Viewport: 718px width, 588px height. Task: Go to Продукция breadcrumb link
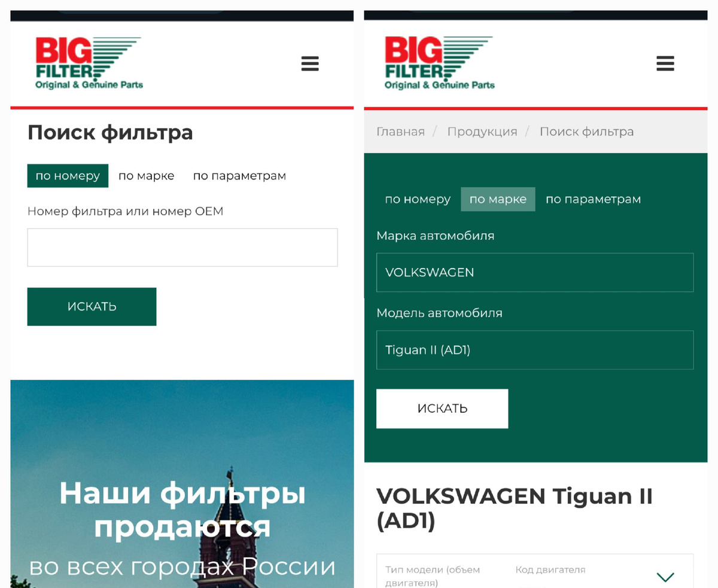click(x=482, y=132)
